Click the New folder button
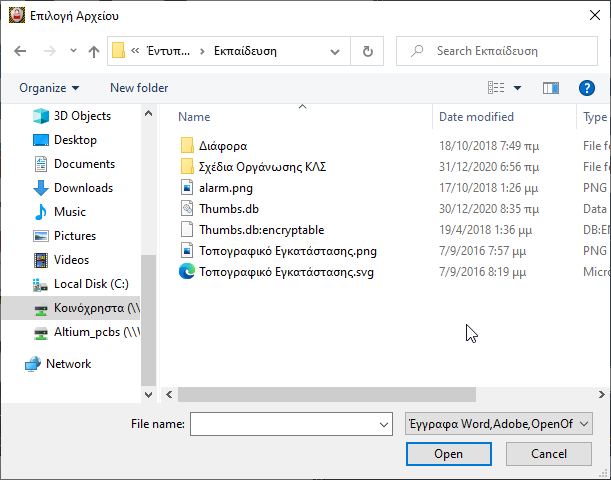The height and width of the screenshot is (480, 611). coord(139,88)
